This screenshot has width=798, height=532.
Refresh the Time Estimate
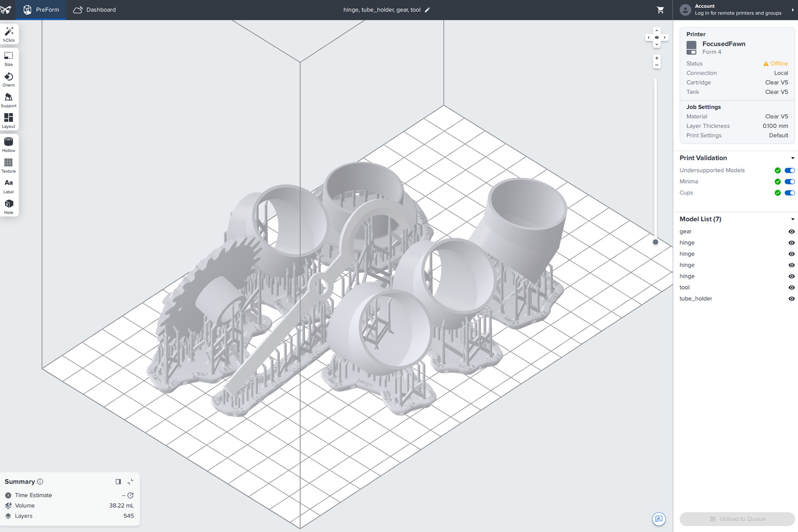pos(130,495)
